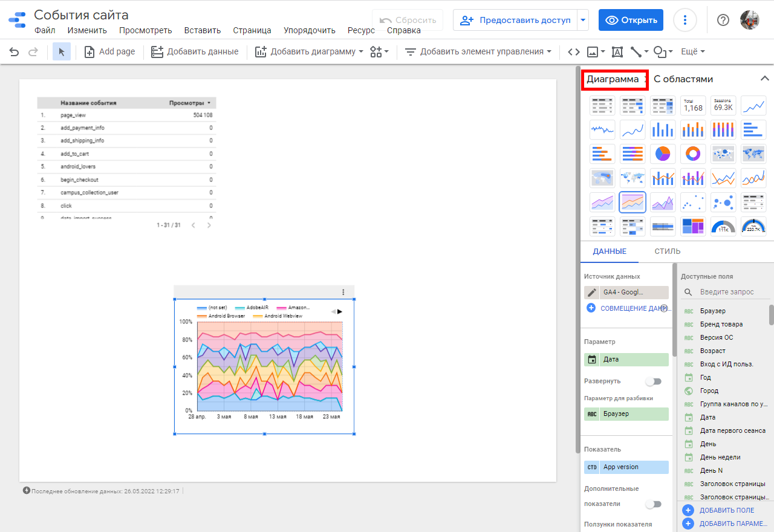Click ДОБАВИТЬ ПОЛЕ link
The image size is (774, 532).
pos(726,510)
